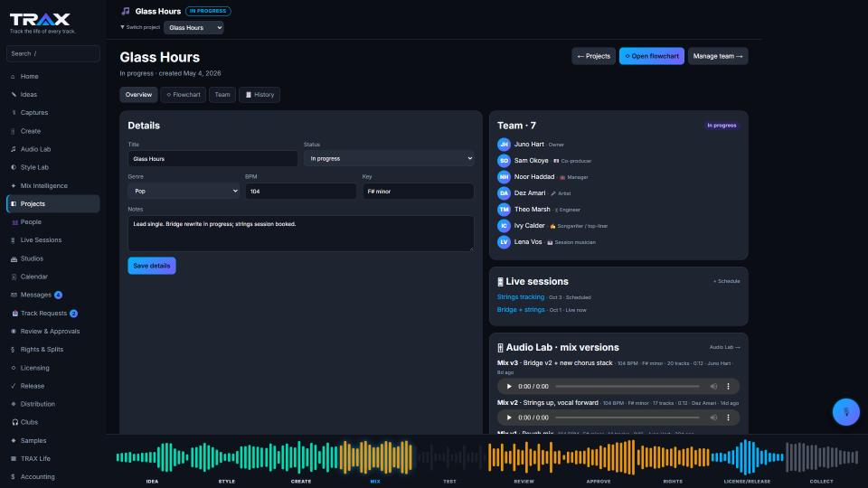Open Live Sessions sidebar item
This screenshot has width=868, height=488.
pos(53,240)
